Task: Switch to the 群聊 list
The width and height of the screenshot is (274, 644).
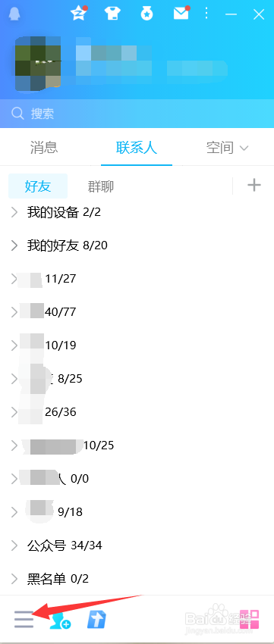Action: pyautogui.click(x=101, y=186)
